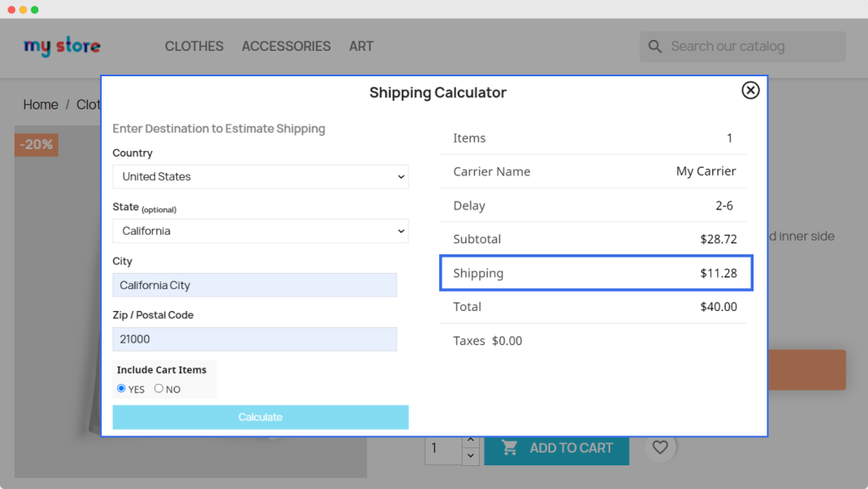
Task: Click the search magnifier icon
Action: [x=654, y=47]
